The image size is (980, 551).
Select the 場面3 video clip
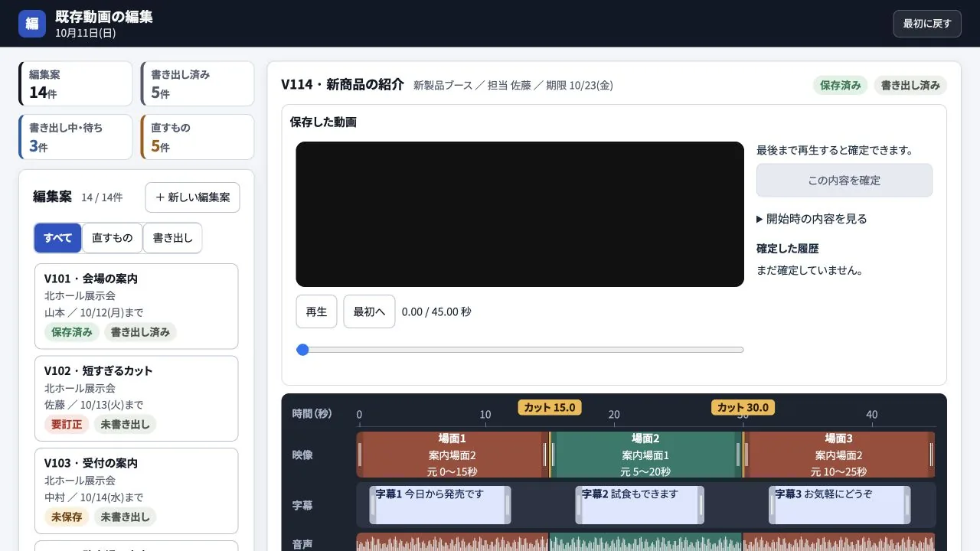point(838,455)
